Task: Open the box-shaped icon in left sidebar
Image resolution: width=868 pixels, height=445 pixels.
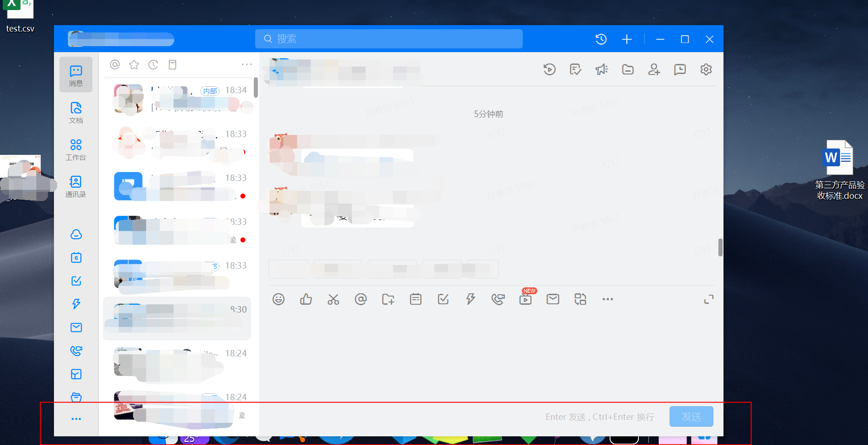Action: point(76,374)
